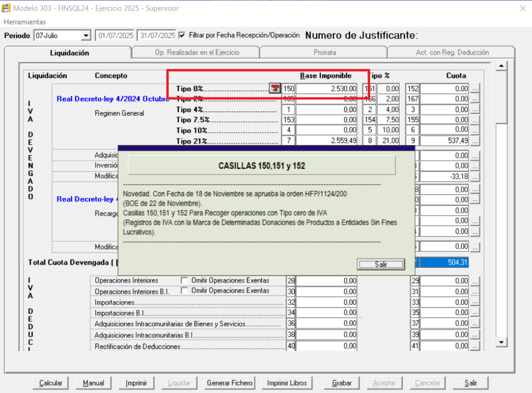Click ellipsis button next to cuota 537,49
Image resolution: width=532 pixels, height=393 pixels.
tap(475, 141)
